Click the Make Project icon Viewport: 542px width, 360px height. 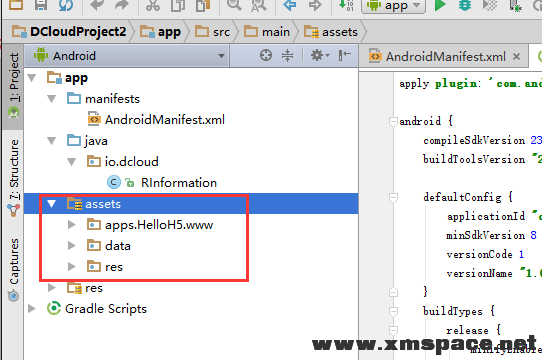click(x=346, y=5)
